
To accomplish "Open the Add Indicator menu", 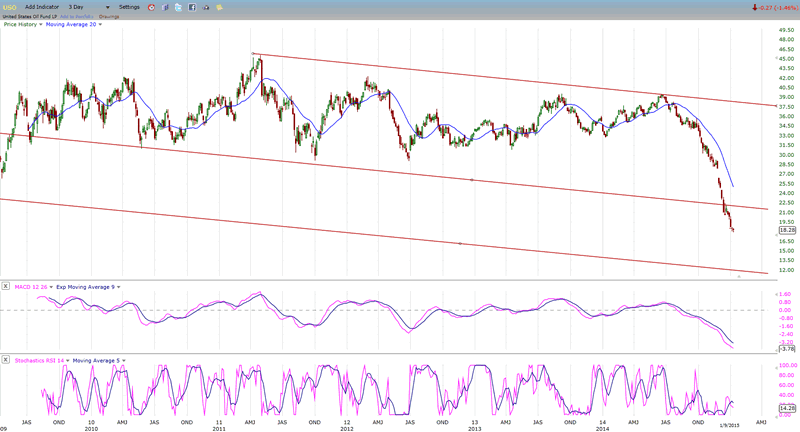I will coord(47,7).
